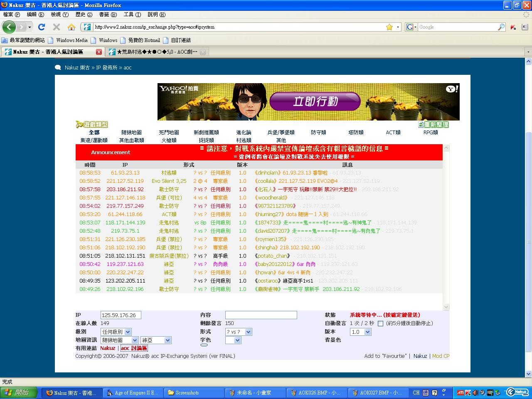Click the 'aoc 討論區' link
532x399 pixels.
click(x=134, y=348)
